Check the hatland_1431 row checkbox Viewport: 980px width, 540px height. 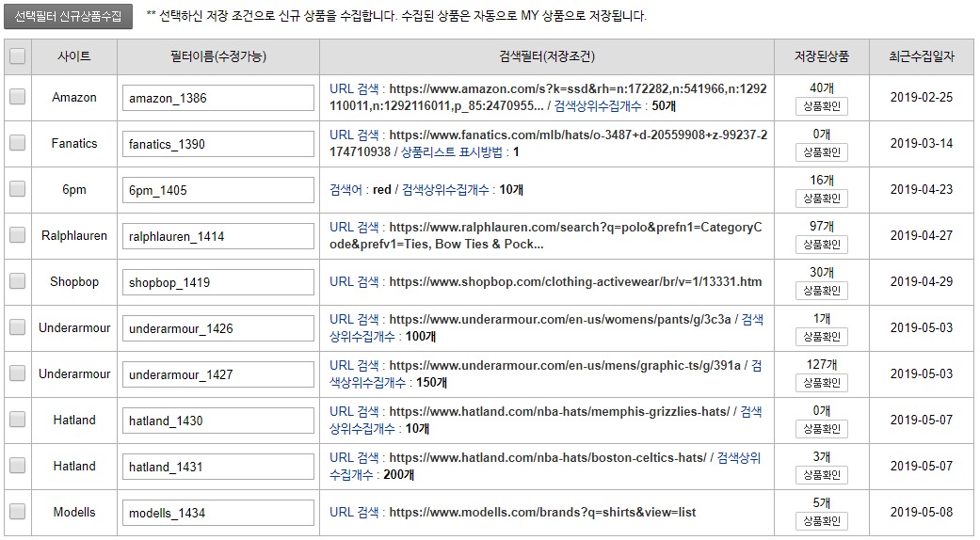18,466
